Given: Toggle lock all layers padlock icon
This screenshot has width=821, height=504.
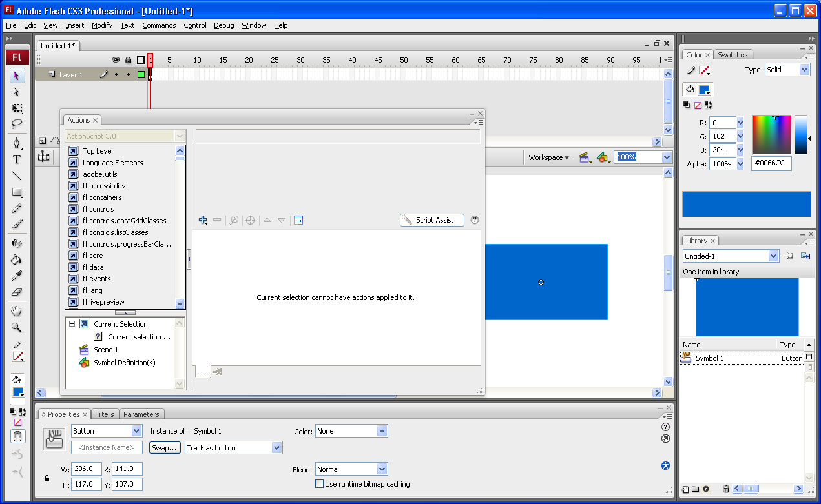Looking at the screenshot, I should point(129,60).
